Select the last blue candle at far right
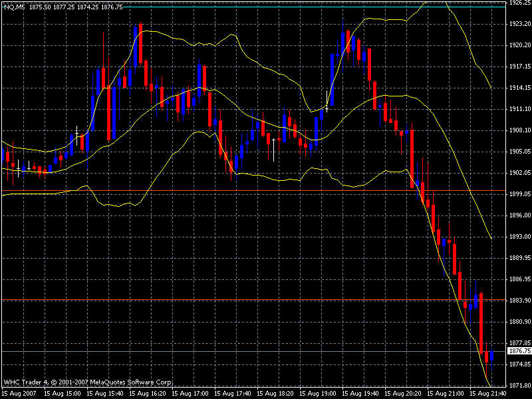This screenshot has height=399, width=532. pyautogui.click(x=491, y=356)
